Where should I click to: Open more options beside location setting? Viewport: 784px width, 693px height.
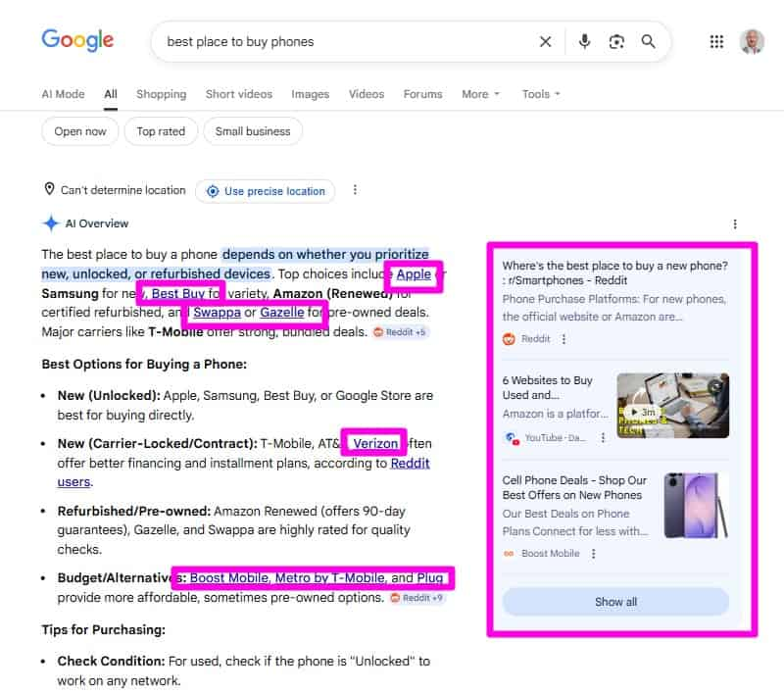click(355, 190)
